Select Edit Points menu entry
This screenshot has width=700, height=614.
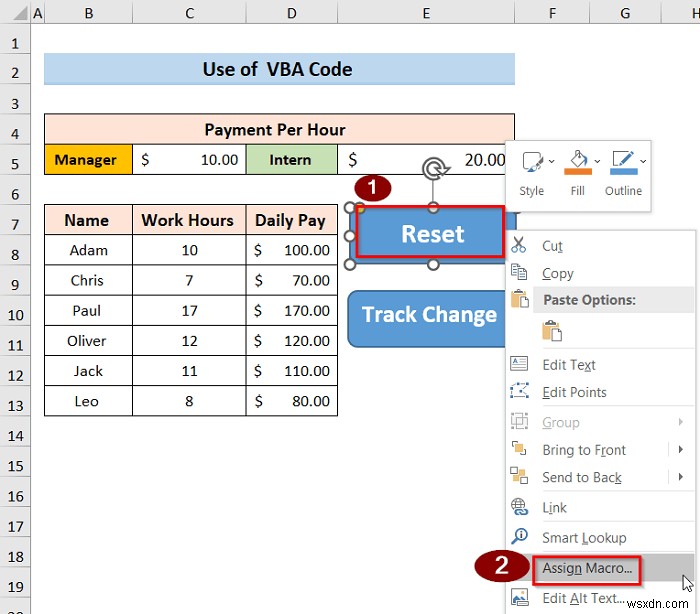[601, 392]
